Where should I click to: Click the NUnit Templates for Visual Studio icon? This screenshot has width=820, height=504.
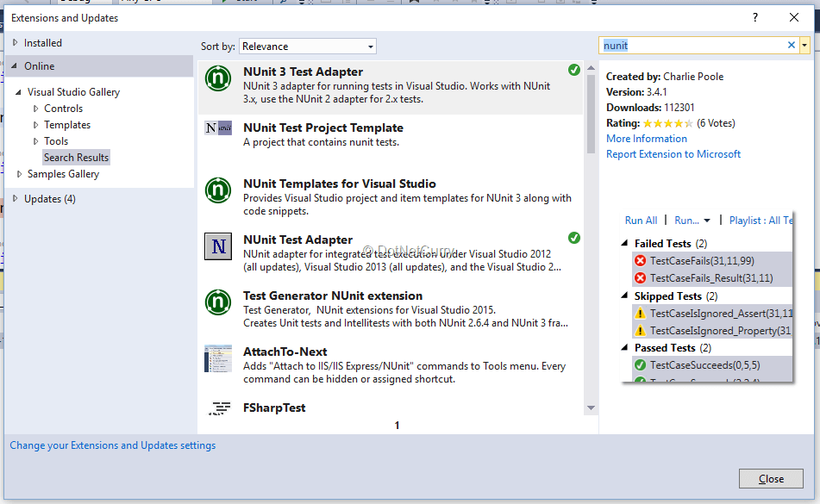218,190
